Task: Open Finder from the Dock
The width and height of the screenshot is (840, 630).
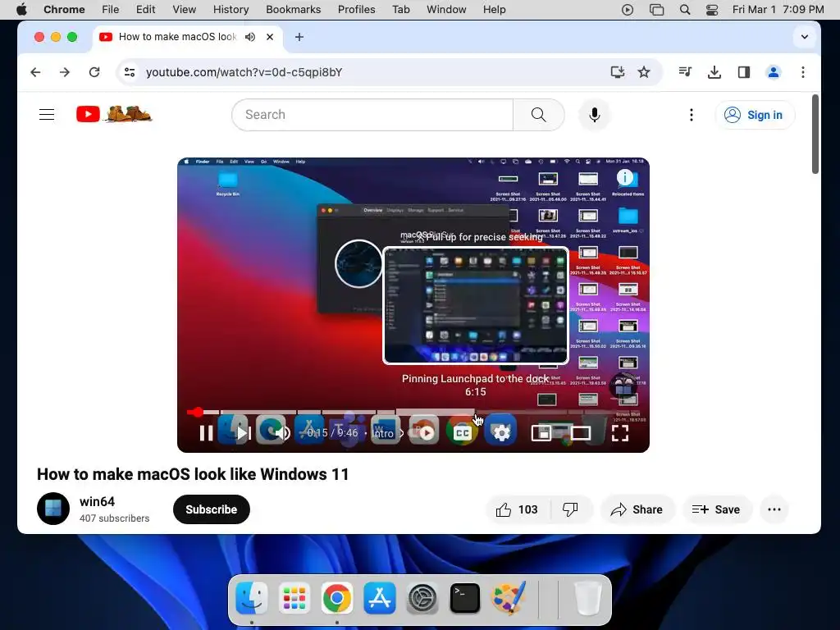Action: pos(251,598)
